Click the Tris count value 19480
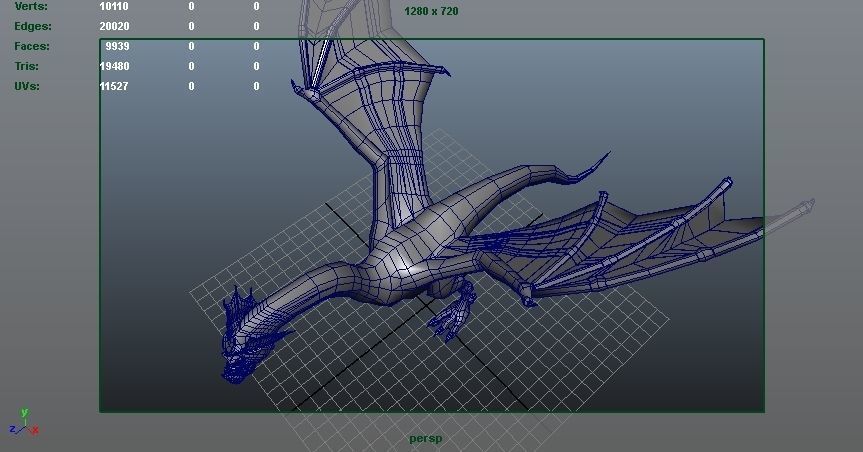863x452 pixels. tap(114, 66)
